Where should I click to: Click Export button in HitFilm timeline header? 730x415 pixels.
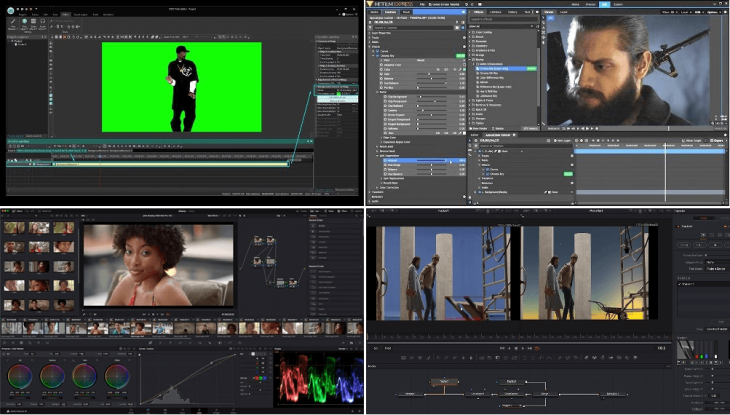[x=717, y=140]
